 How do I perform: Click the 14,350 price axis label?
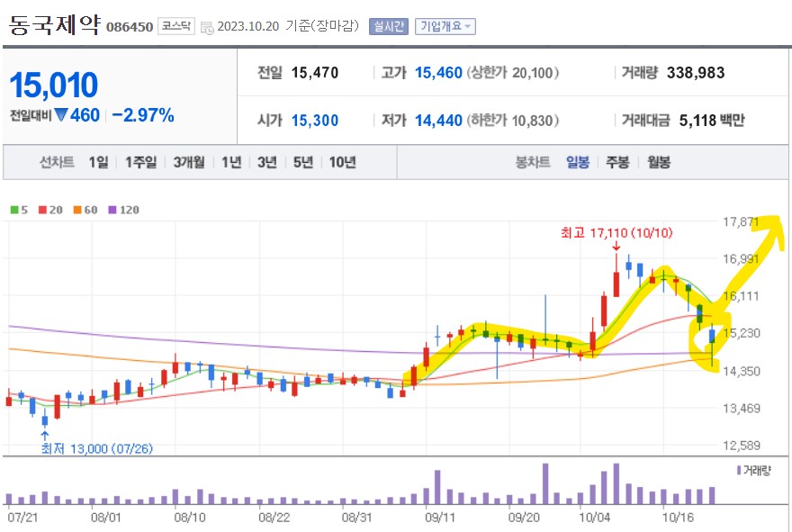pyautogui.click(x=741, y=371)
